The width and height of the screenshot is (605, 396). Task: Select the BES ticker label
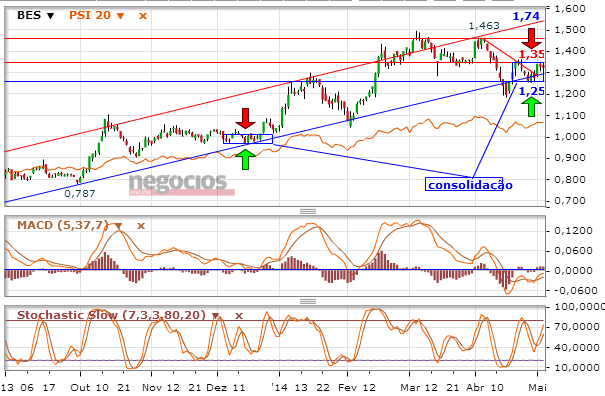29,15
